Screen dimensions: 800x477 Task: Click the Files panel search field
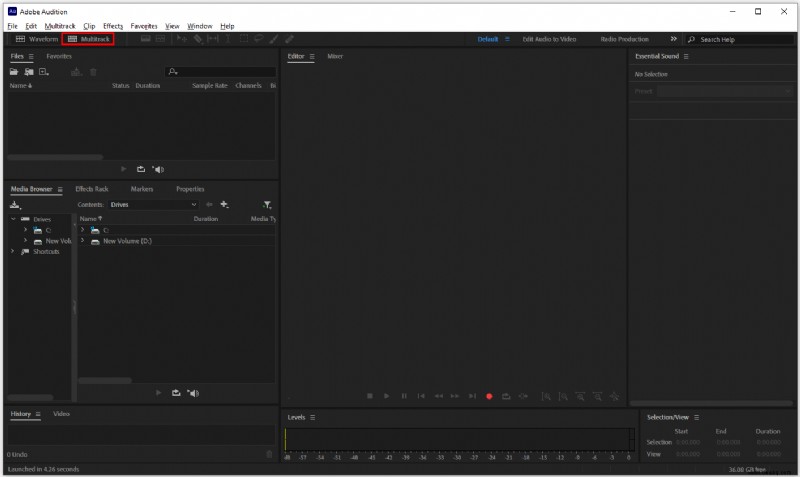pyautogui.click(x=220, y=72)
